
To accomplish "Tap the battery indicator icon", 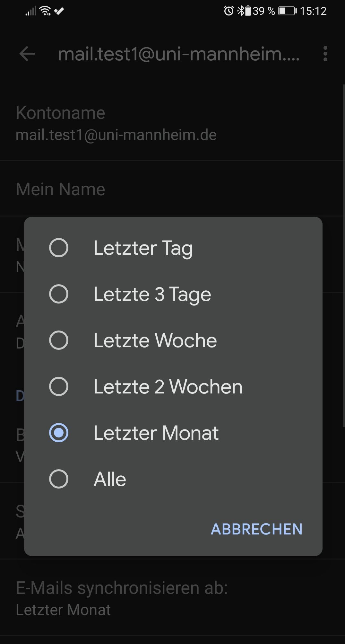I will click(x=287, y=11).
